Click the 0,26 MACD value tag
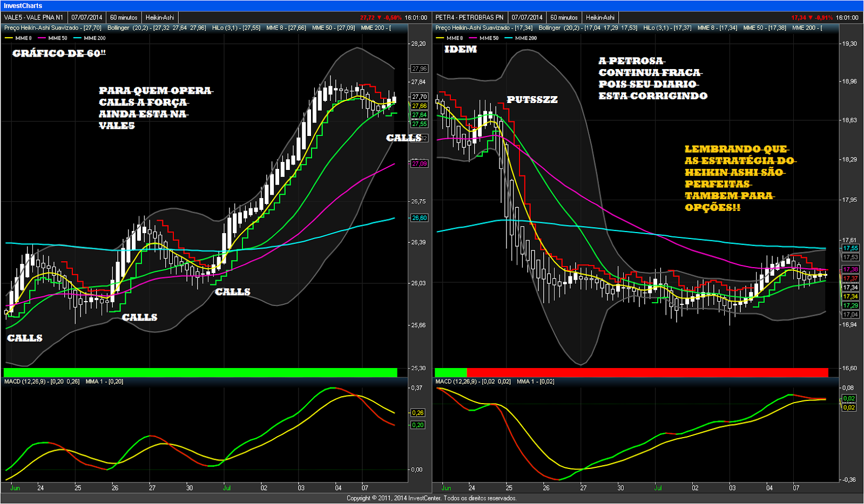This screenshot has height=504, width=864. point(418,413)
